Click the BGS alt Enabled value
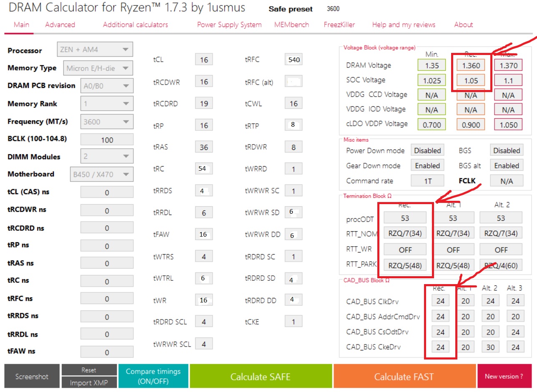Image resolution: width=537 pixels, height=392 pixels. point(507,165)
